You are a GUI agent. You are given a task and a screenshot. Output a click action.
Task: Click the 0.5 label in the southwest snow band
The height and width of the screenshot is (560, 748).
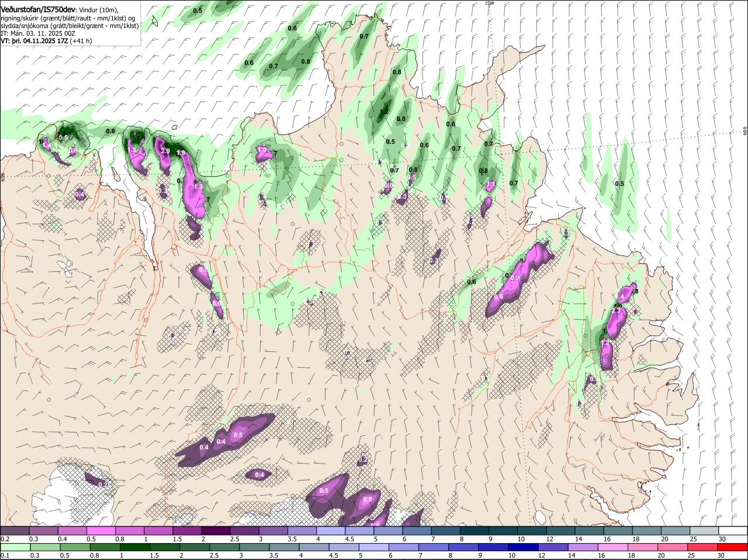click(x=238, y=435)
